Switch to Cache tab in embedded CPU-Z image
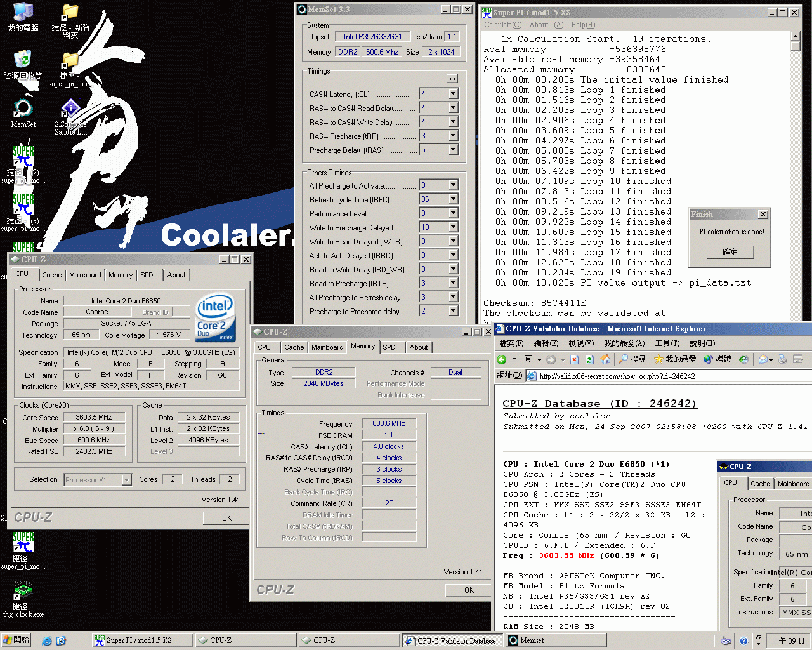The width and height of the screenshot is (812, 650). 760,484
